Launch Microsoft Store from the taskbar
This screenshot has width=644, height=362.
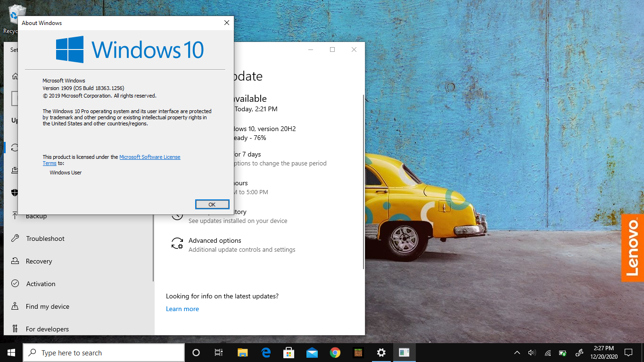point(289,353)
